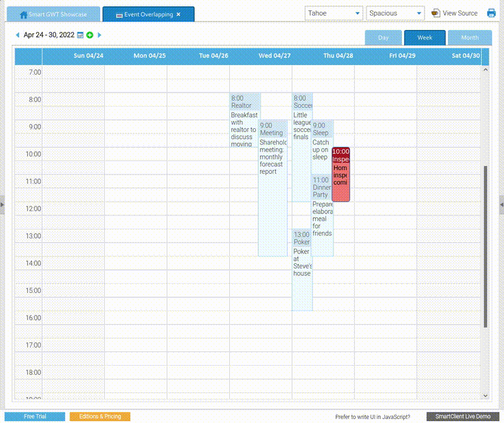Go to previous week arrow
The width and height of the screenshot is (504, 423).
pos(18,35)
